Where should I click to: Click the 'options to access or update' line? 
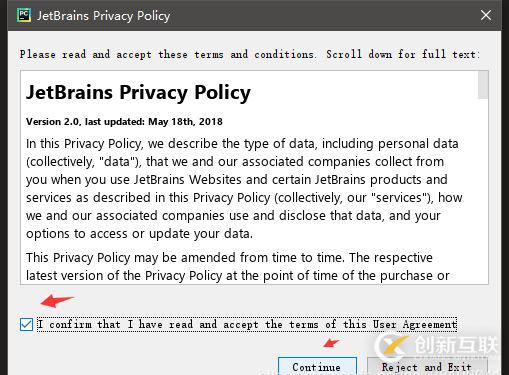pos(139,234)
